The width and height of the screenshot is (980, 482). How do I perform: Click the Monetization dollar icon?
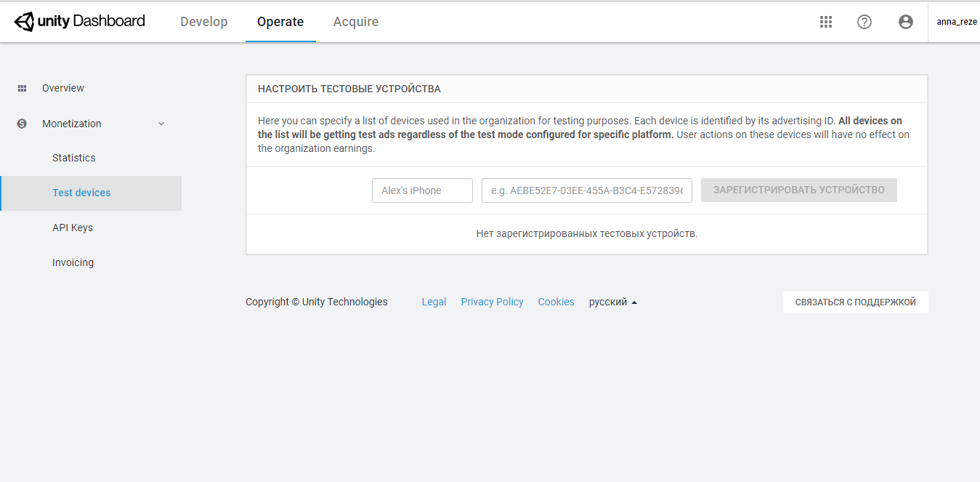coord(22,124)
